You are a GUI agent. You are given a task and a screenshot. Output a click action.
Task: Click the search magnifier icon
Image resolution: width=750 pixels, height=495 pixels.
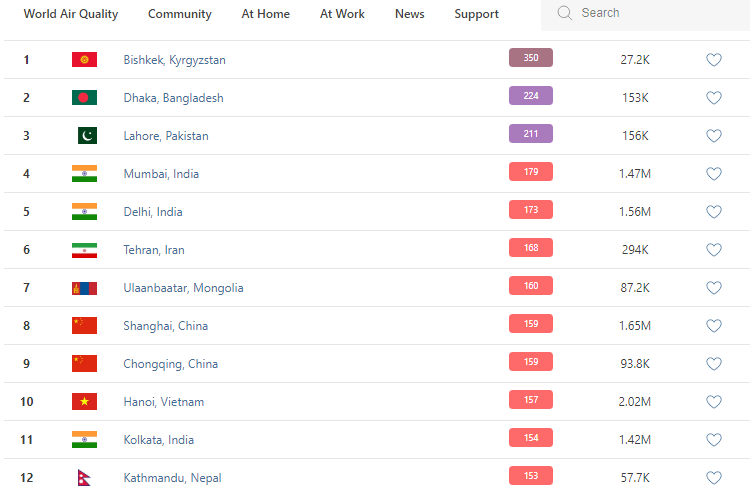point(565,13)
